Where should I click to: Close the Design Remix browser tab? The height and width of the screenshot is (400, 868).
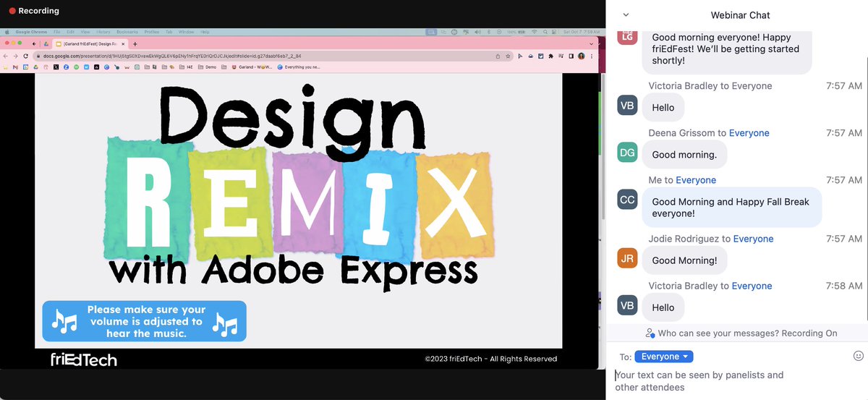point(123,44)
